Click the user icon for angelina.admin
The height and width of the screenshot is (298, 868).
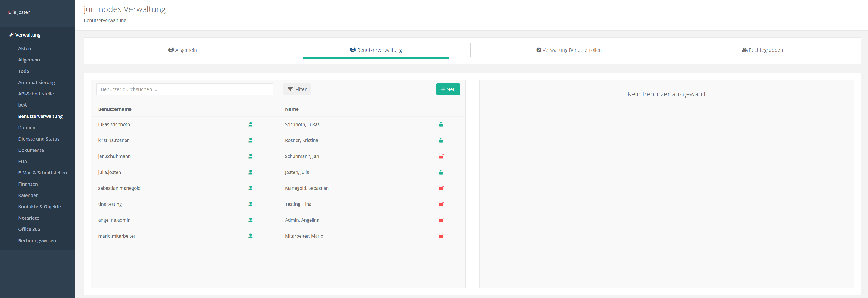tap(250, 220)
